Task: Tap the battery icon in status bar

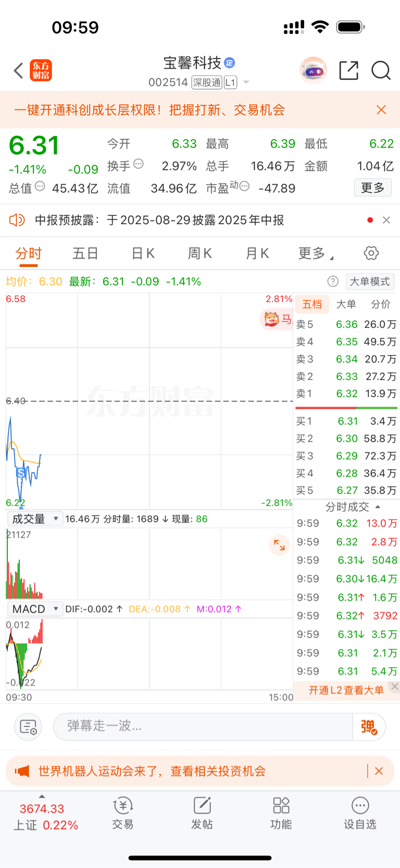Action: click(x=351, y=27)
